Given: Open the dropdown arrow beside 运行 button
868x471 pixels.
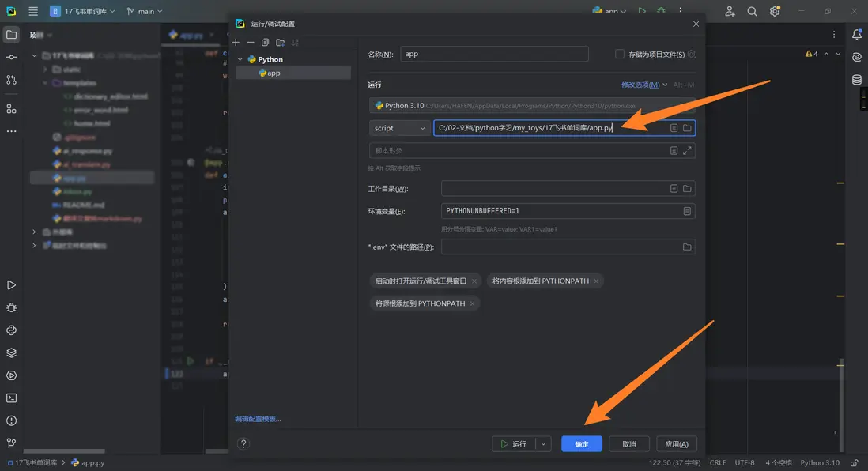Looking at the screenshot, I should point(543,444).
